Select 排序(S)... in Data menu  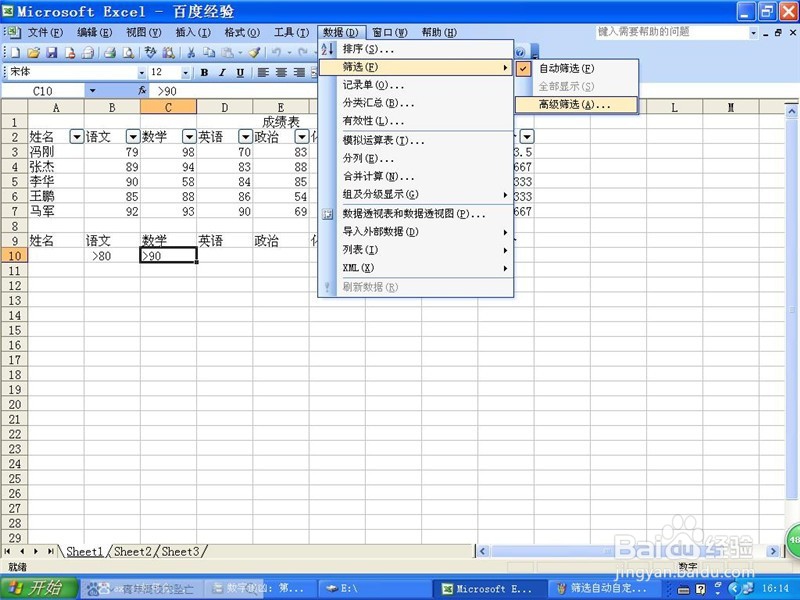point(416,49)
